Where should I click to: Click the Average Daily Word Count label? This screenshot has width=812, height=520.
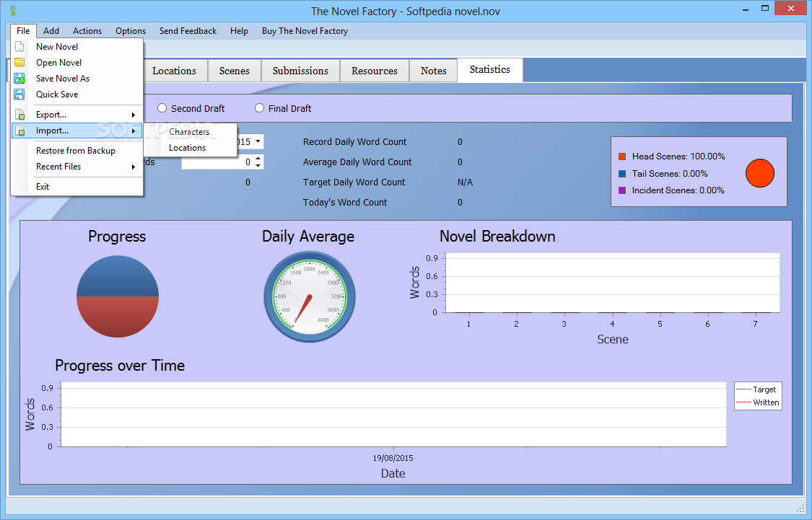click(x=357, y=162)
